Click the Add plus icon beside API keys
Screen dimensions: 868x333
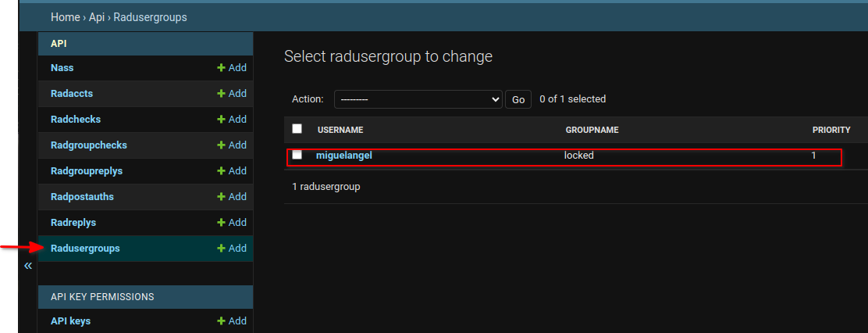[x=222, y=320]
